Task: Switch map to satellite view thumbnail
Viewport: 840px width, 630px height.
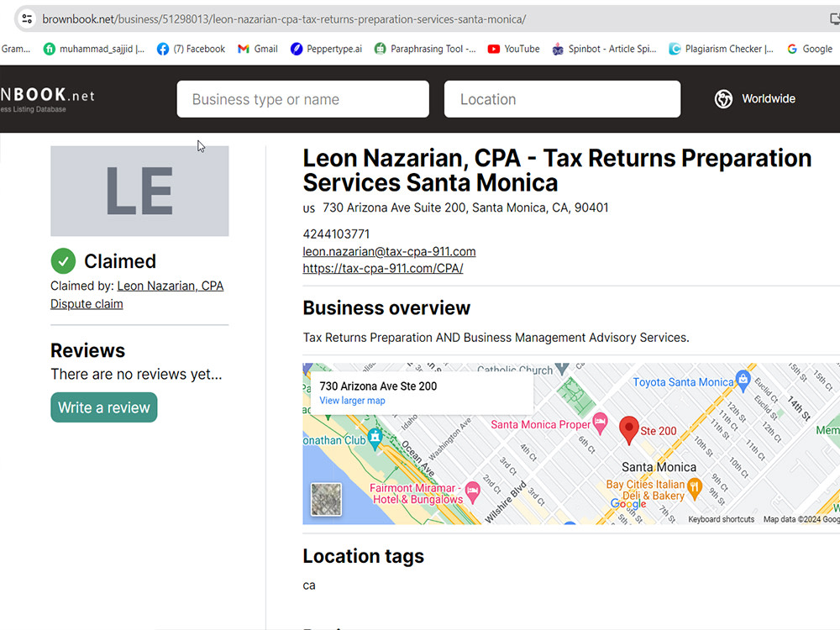Action: pyautogui.click(x=326, y=499)
